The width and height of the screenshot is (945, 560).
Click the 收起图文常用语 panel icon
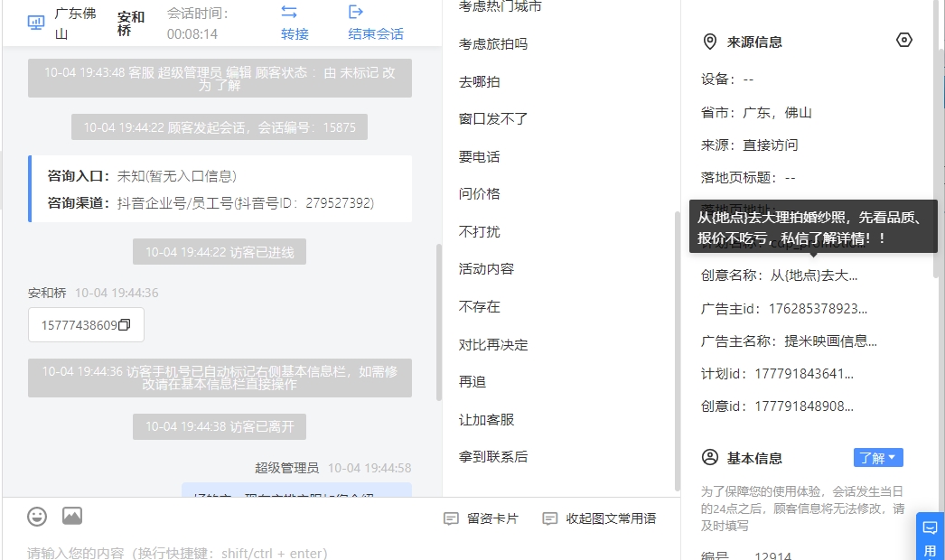[549, 519]
